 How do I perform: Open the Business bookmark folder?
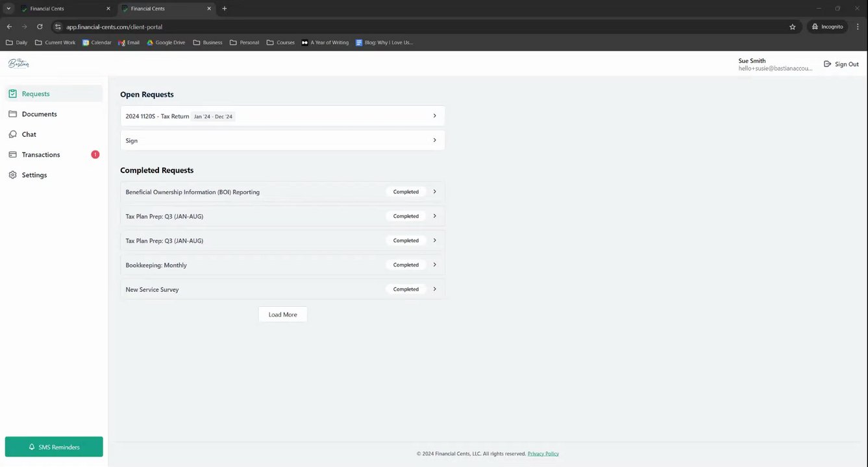208,42
